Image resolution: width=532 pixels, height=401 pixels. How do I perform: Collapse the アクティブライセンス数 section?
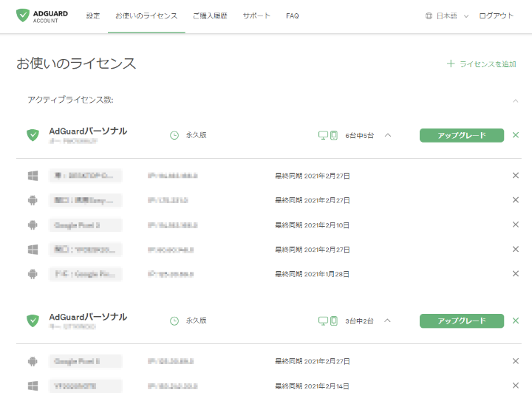(x=516, y=100)
